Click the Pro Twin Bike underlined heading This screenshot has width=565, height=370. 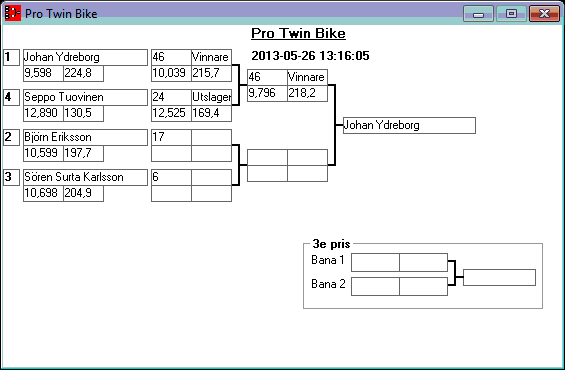pyautogui.click(x=298, y=34)
